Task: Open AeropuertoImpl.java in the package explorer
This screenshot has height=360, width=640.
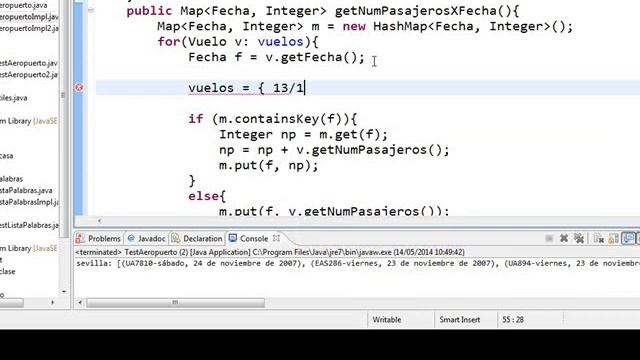Action: [x=29, y=17]
